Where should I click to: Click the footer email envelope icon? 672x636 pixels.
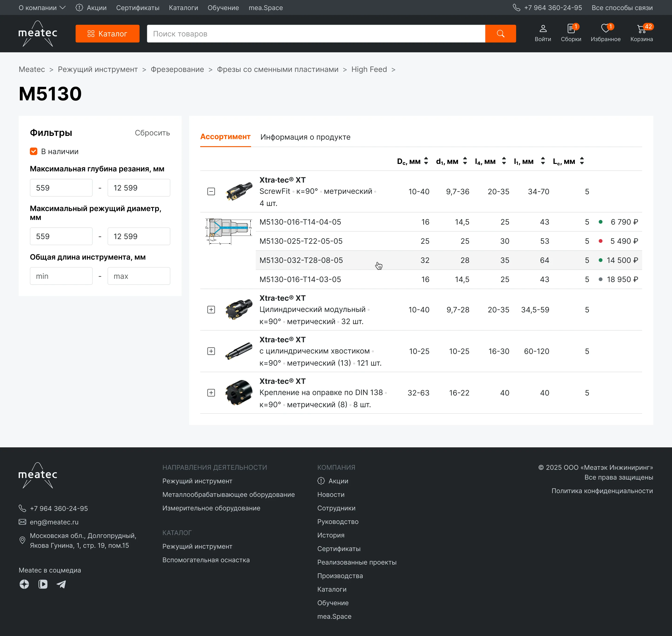[x=22, y=522]
